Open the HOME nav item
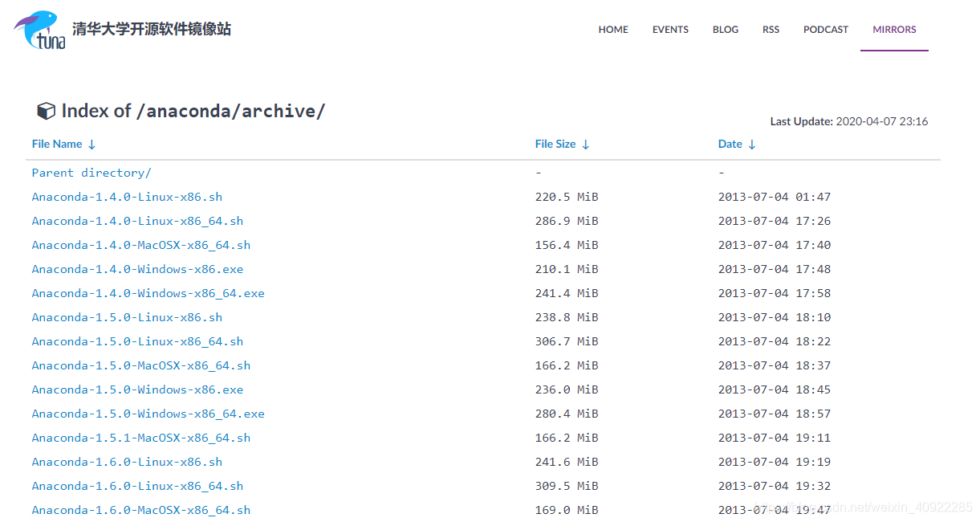This screenshot has width=980, height=522. 613,30
